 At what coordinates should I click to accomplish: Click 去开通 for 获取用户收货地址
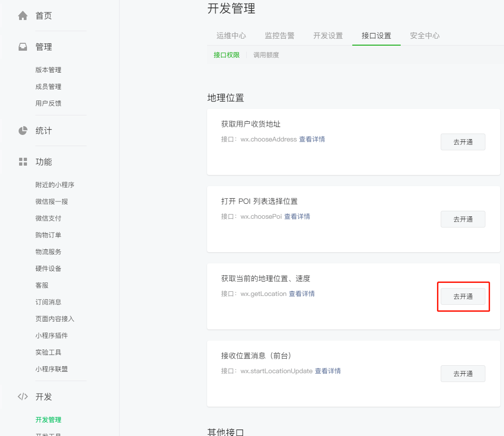[463, 142]
